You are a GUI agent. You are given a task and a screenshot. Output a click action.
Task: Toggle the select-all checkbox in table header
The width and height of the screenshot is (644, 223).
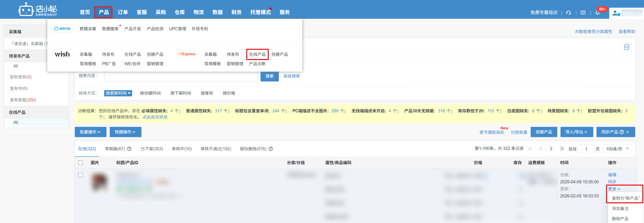pos(81,163)
